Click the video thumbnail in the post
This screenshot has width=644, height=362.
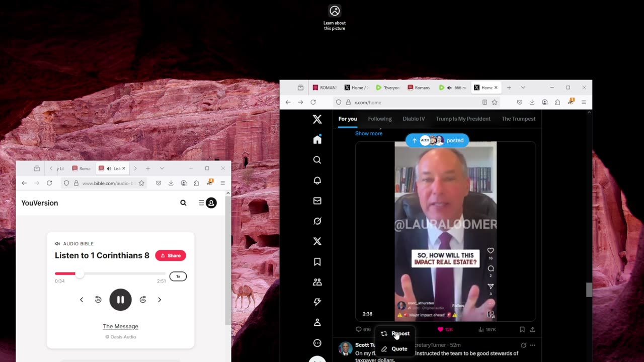[x=445, y=231]
